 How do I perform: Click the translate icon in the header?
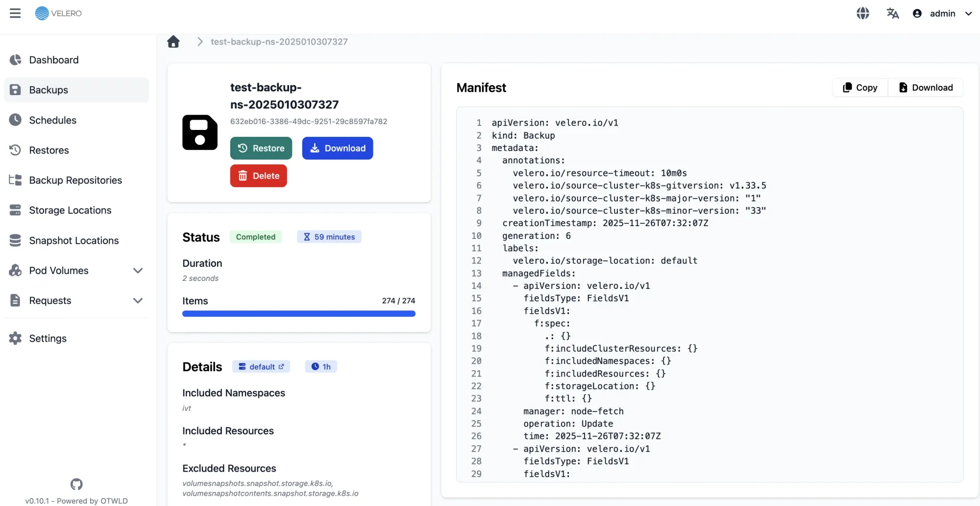tap(892, 13)
